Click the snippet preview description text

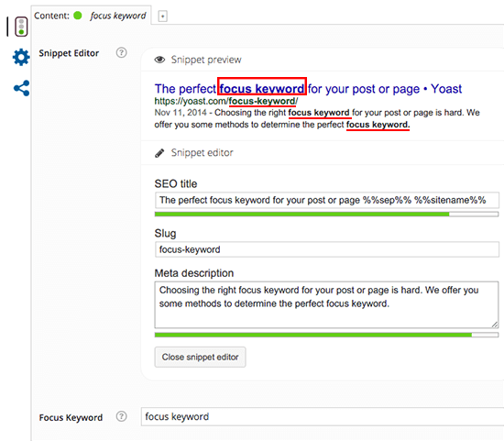[317, 118]
